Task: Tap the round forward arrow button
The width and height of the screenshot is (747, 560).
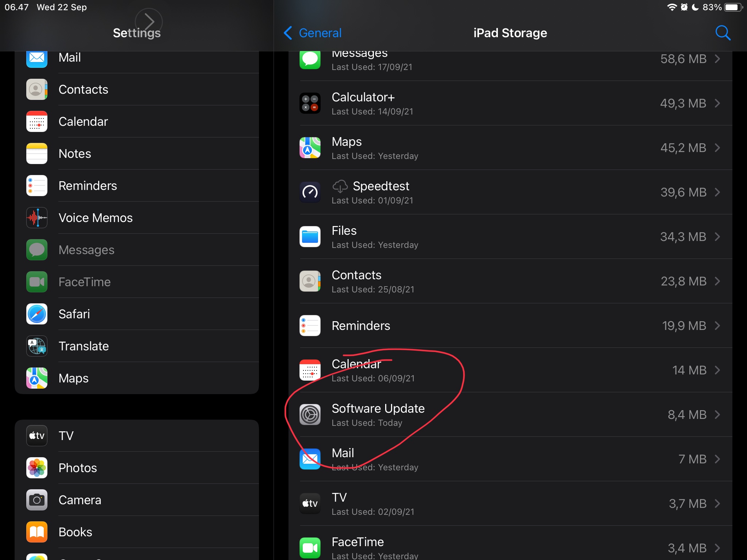Action: tap(148, 21)
